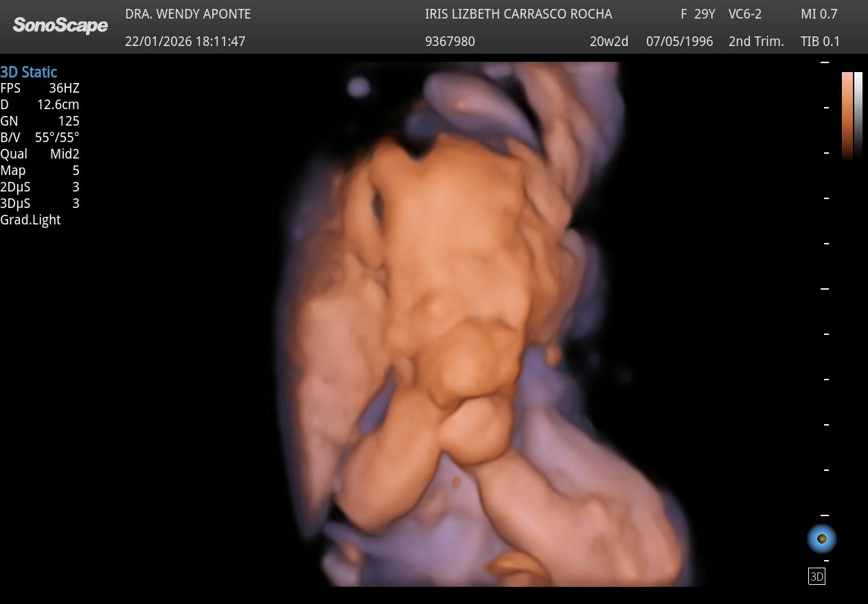
Task: Click the FPS 36HZ frame rate readout
Action: click(40, 88)
